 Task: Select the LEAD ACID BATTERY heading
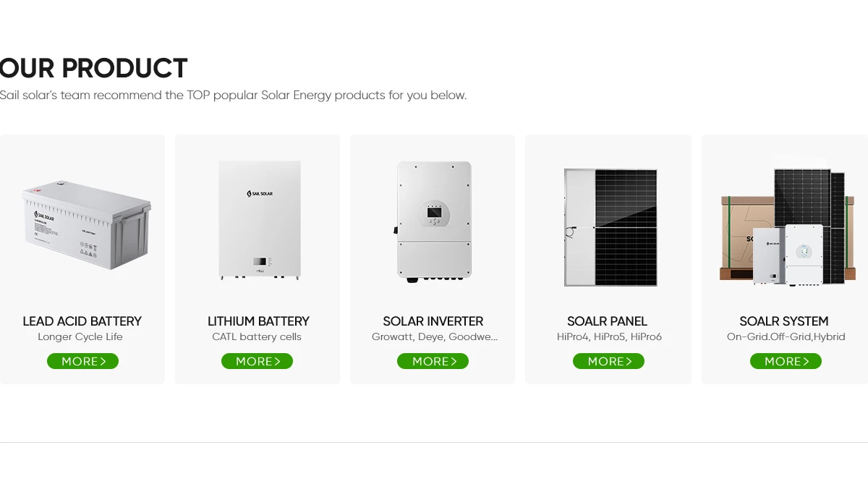[x=82, y=321]
